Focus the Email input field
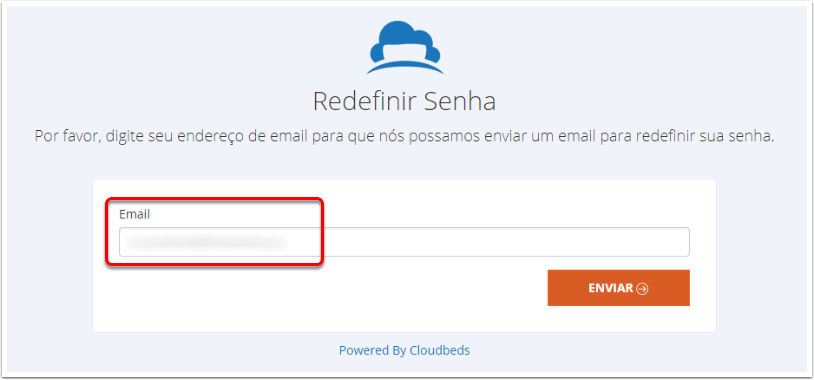Viewport: 814px width, 380px height. 404,242
